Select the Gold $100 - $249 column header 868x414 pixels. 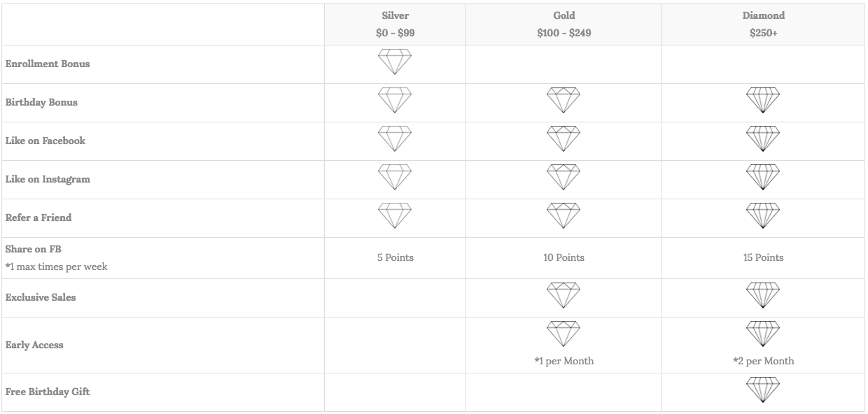pyautogui.click(x=564, y=24)
